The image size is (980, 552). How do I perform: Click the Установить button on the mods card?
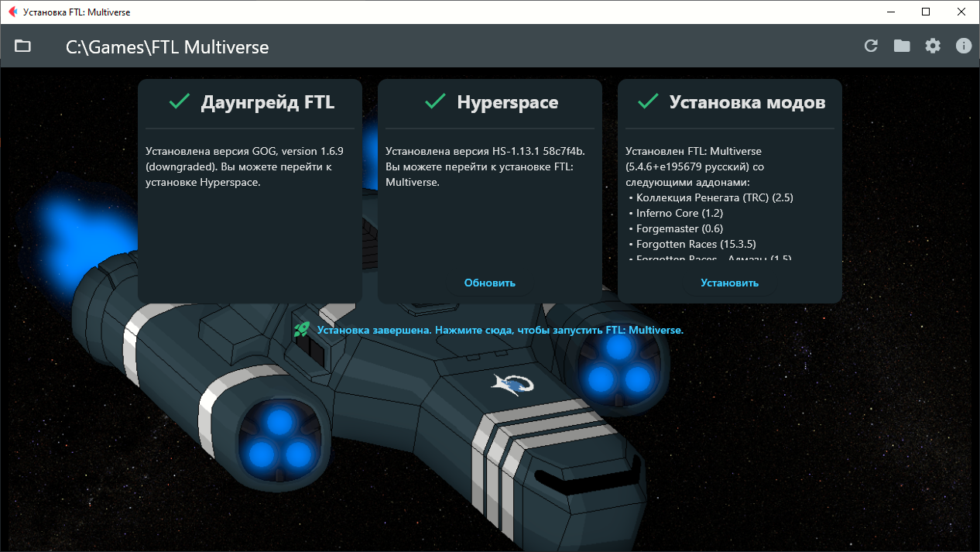pos(730,283)
